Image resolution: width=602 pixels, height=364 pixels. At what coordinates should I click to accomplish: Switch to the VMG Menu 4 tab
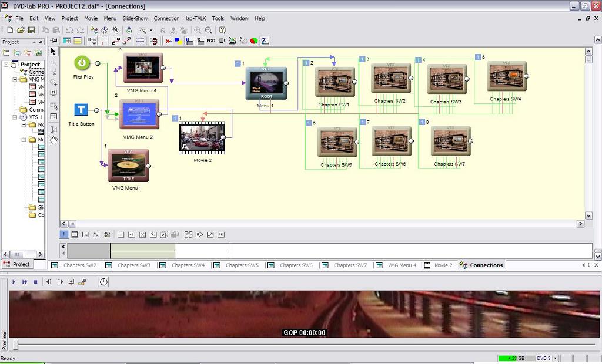pyautogui.click(x=397, y=265)
